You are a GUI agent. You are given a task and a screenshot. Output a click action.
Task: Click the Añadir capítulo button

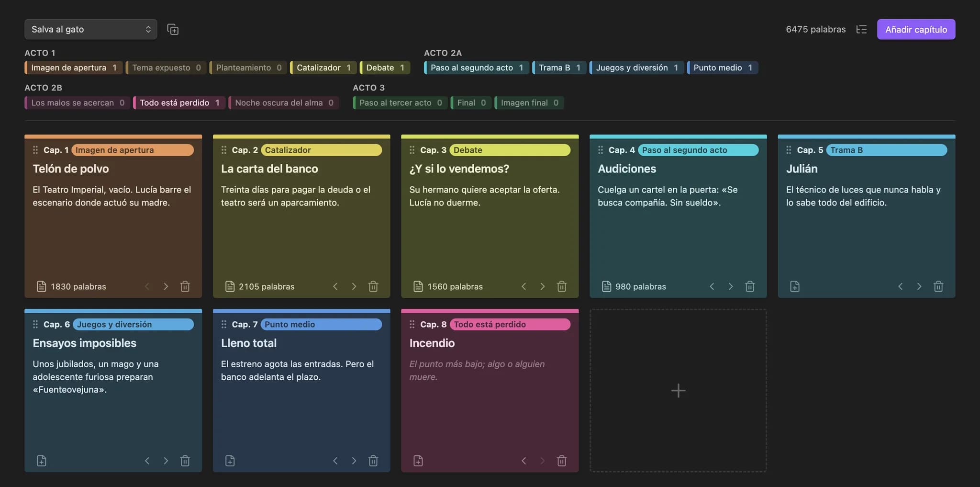(916, 29)
